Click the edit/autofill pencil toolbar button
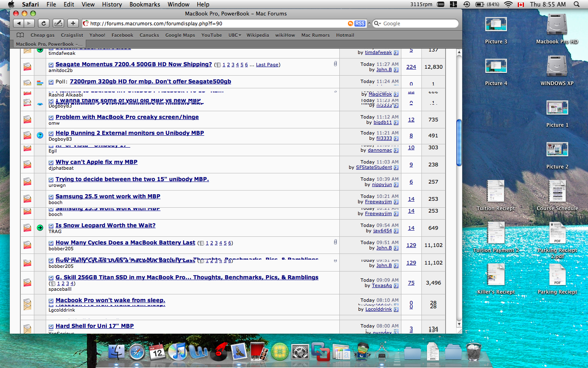Viewport: 588px width, 368px height. click(58, 23)
